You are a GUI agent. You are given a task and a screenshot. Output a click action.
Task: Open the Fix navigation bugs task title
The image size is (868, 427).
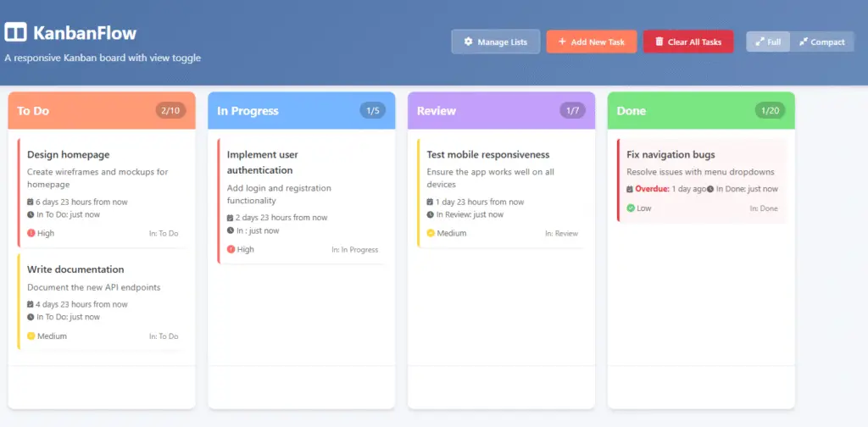click(670, 155)
